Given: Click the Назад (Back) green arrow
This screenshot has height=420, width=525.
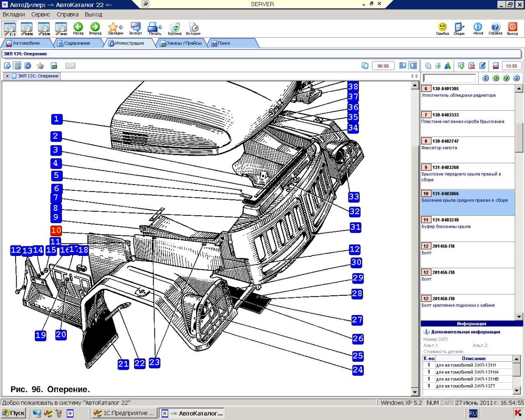Looking at the screenshot, I should pyautogui.click(x=78, y=28).
